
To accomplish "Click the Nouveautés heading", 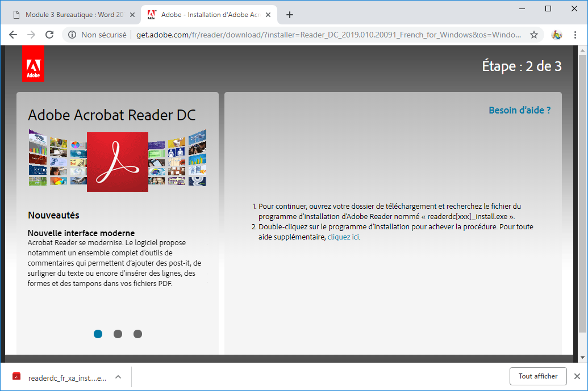I will 53,215.
